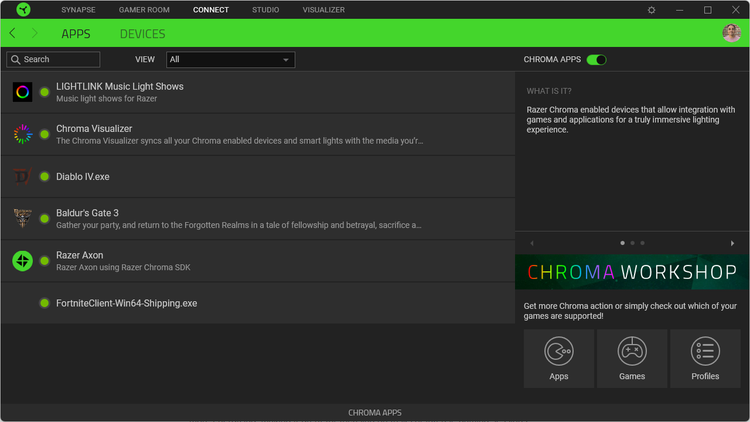Maximize the Razer window
The image size is (750, 422).
point(707,10)
